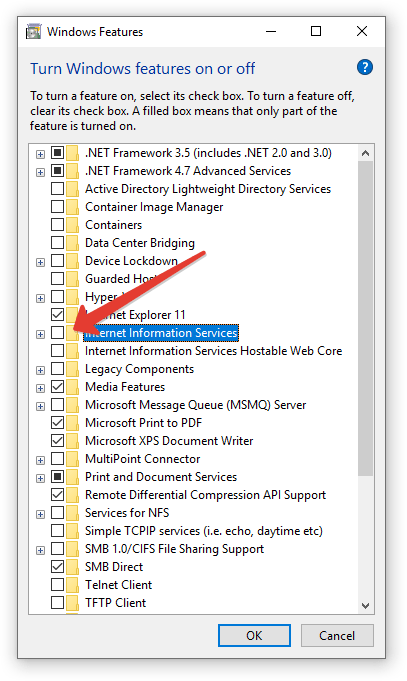
Task: Enable the Internet Information Services checkbox
Action: click(x=57, y=333)
